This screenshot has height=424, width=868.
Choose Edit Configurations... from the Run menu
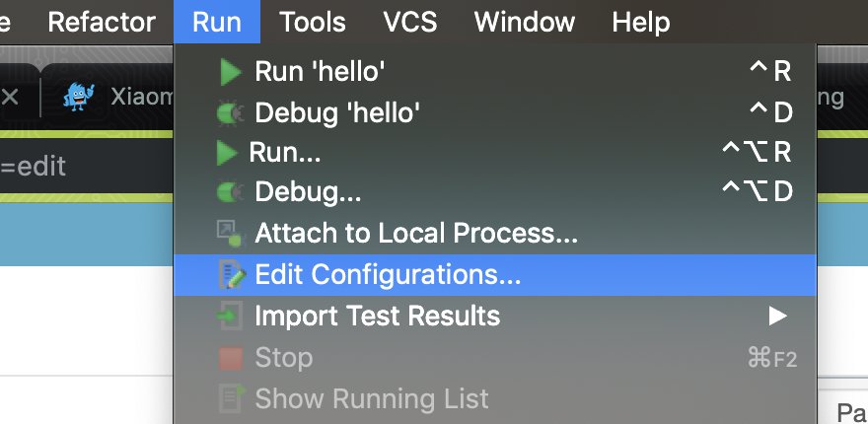click(x=387, y=275)
